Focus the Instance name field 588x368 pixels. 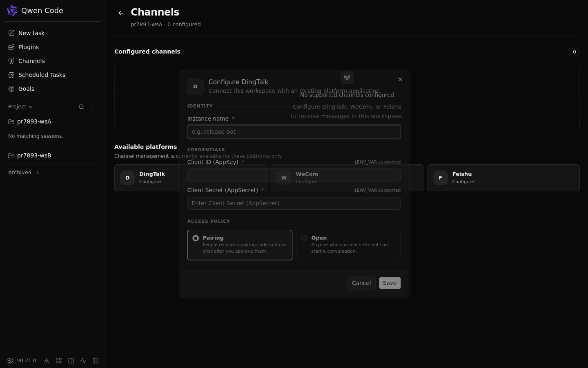click(x=294, y=132)
